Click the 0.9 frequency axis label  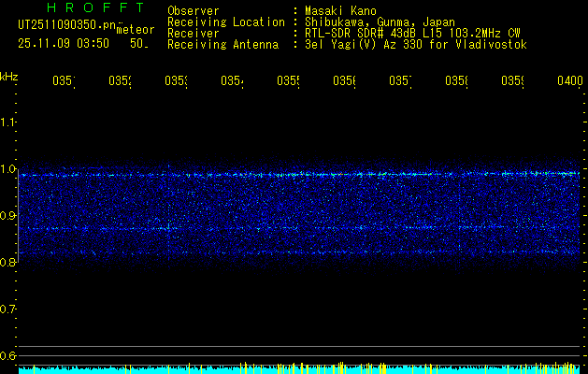pos(7,216)
